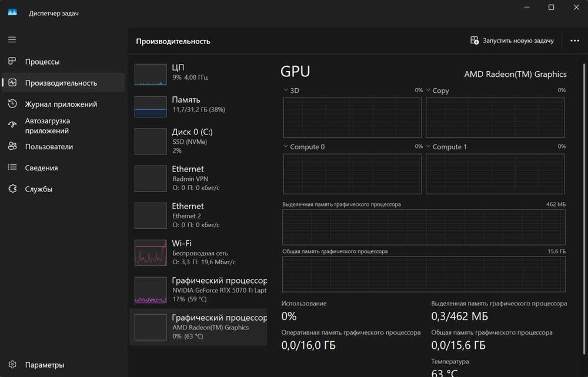The height and width of the screenshot is (377, 588).
Task: Click the Службы puzzle icon
Action: click(12, 188)
